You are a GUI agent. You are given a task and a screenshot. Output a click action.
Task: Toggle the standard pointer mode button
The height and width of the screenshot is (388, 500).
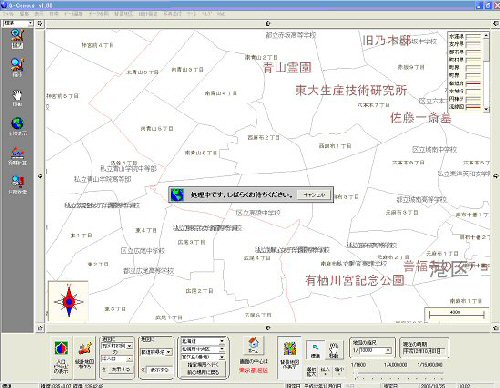315,350
